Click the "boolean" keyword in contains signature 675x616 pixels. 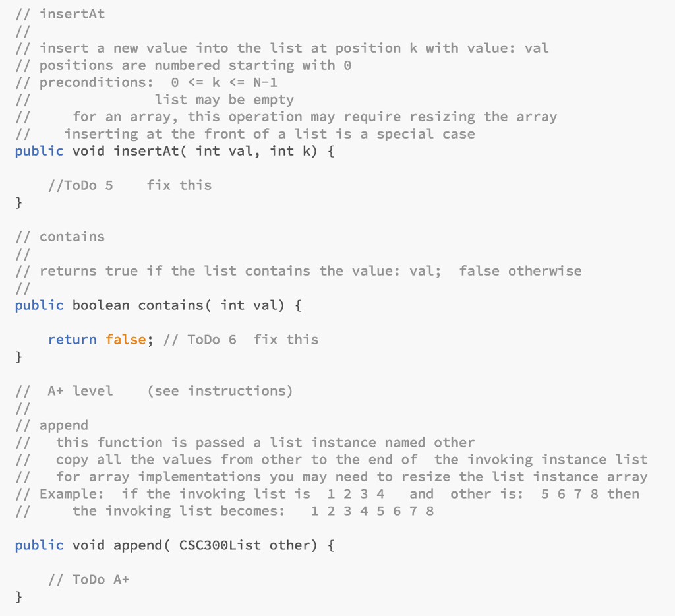[101, 305]
